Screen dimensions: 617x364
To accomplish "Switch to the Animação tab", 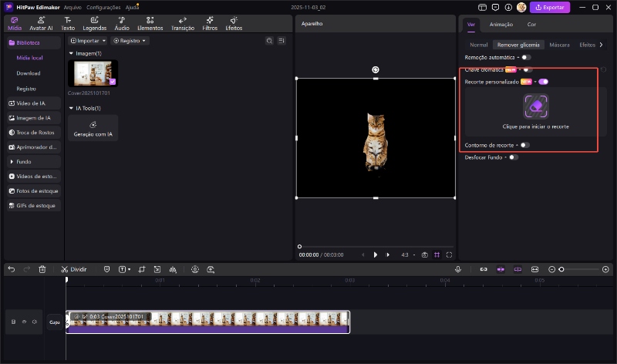I will tap(501, 25).
